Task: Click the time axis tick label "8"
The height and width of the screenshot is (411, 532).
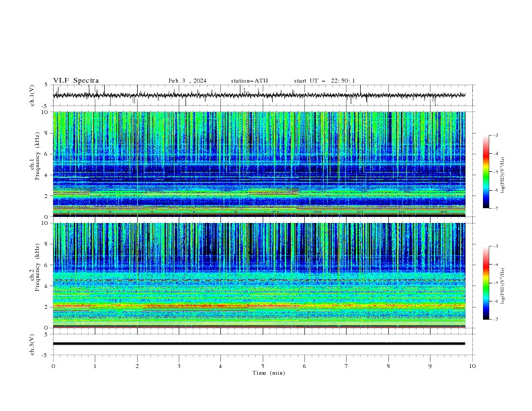Action: coord(388,366)
